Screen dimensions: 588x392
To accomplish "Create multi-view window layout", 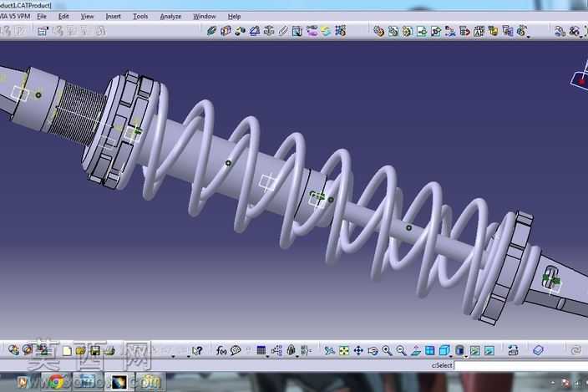I will [x=430, y=351].
